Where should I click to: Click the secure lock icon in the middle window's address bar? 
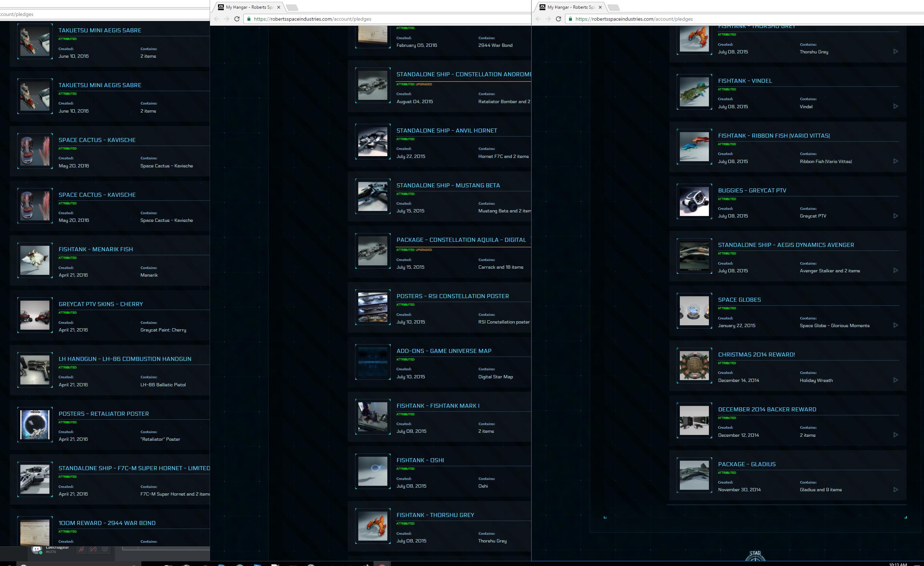248,19
